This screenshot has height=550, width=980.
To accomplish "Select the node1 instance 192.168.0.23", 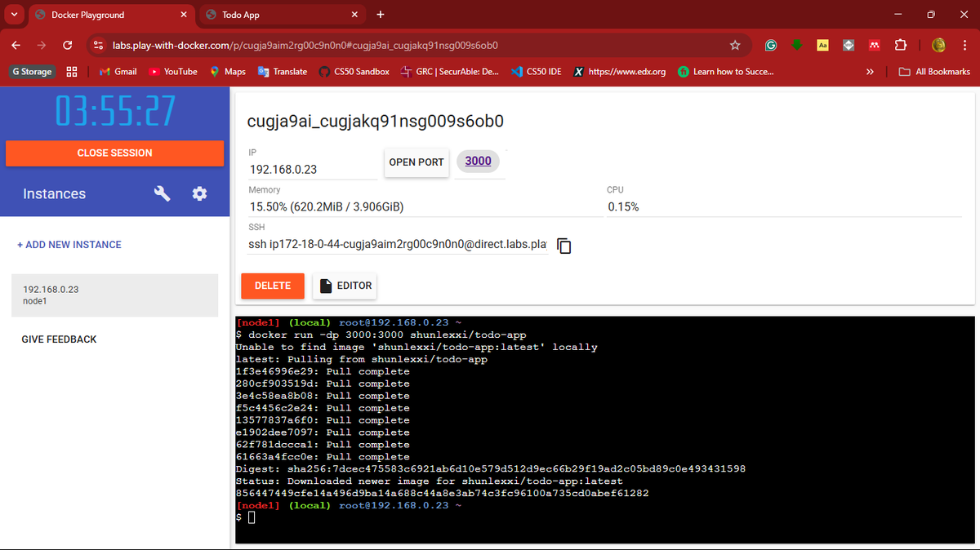I will point(114,295).
